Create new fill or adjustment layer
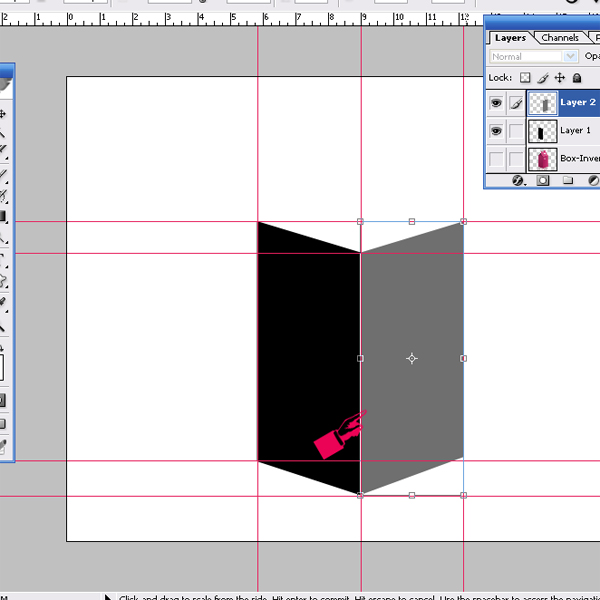This screenshot has width=600, height=600. [593, 180]
